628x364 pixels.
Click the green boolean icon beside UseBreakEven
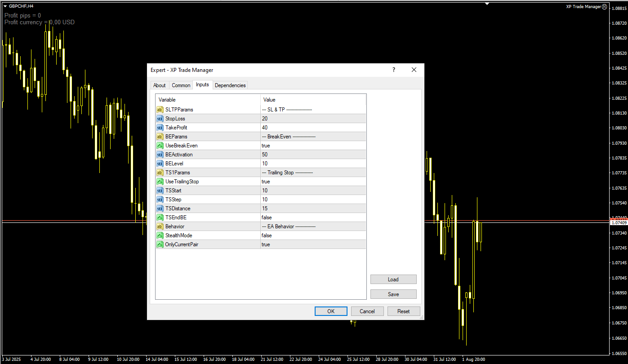pyautogui.click(x=160, y=145)
